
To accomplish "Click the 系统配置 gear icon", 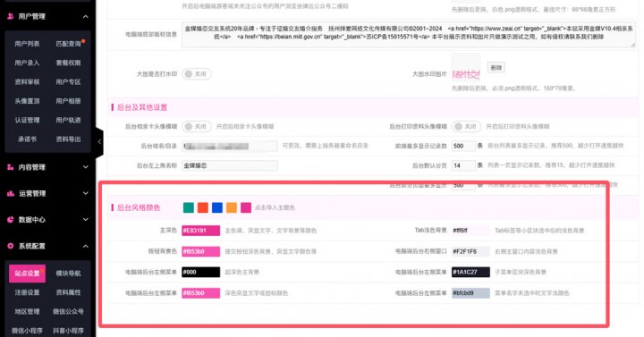I will click(x=10, y=246).
